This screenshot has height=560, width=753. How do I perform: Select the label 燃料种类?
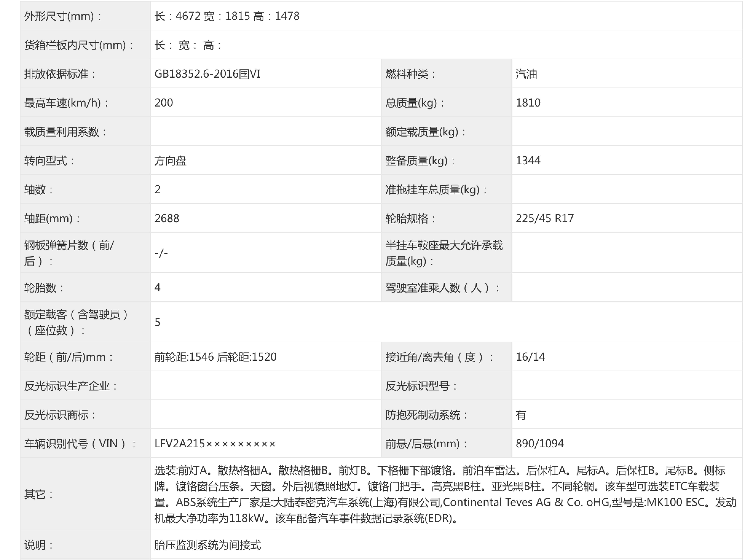[x=410, y=74]
